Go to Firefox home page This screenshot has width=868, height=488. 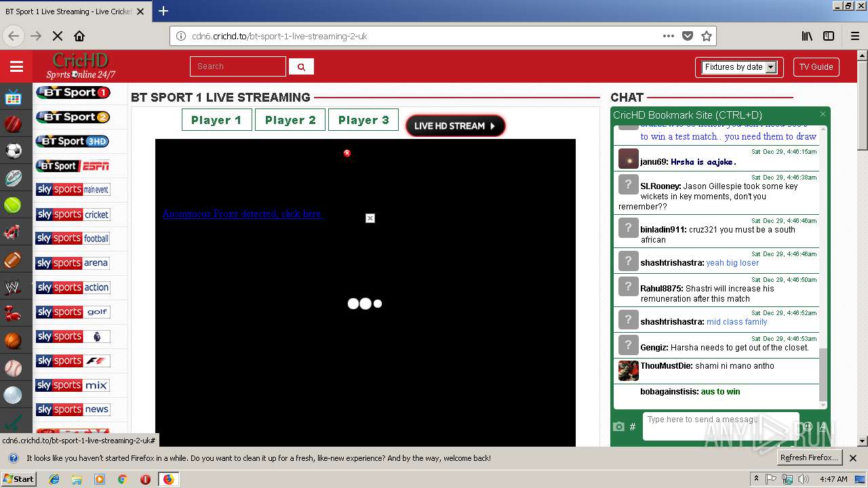79,36
